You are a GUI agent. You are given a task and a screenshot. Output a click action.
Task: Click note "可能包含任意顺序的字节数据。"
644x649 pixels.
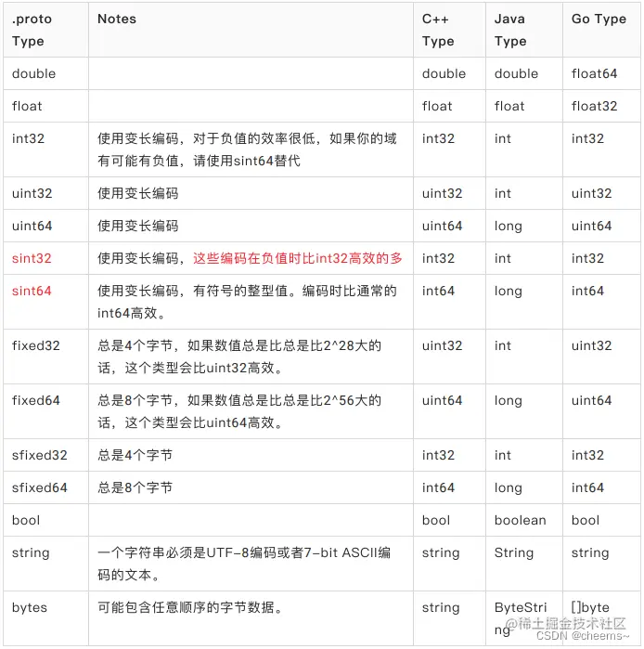pos(190,607)
